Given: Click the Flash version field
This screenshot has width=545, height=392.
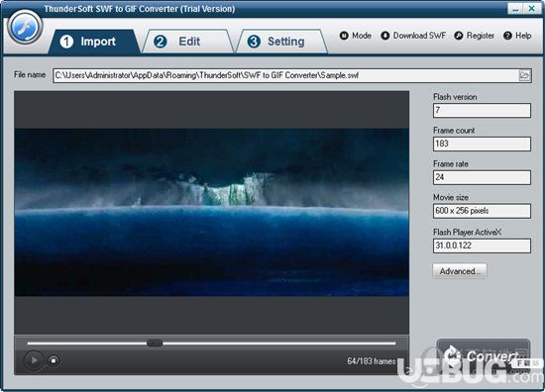Looking at the screenshot, I should 482,111.
